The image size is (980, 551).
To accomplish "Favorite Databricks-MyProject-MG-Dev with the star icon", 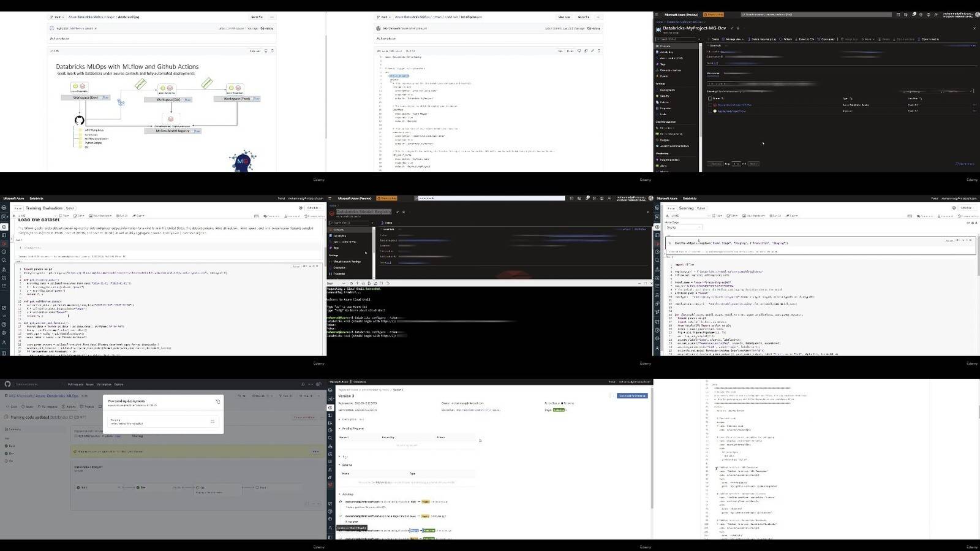I will [738, 28].
